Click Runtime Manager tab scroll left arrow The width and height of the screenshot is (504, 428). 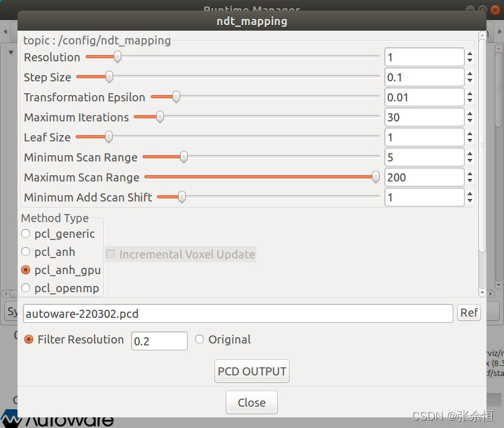click(x=6, y=31)
